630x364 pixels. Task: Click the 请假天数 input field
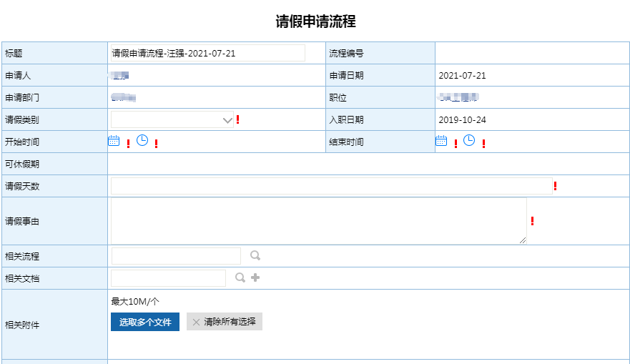[331, 186]
